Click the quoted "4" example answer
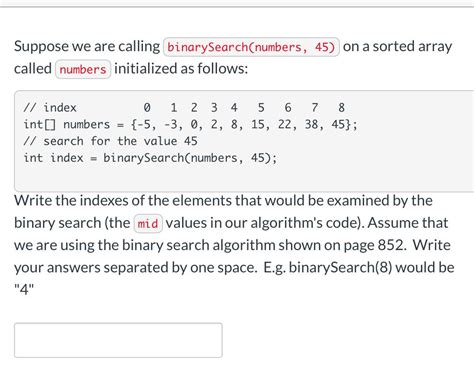The height and width of the screenshot is (383, 474). (24, 289)
